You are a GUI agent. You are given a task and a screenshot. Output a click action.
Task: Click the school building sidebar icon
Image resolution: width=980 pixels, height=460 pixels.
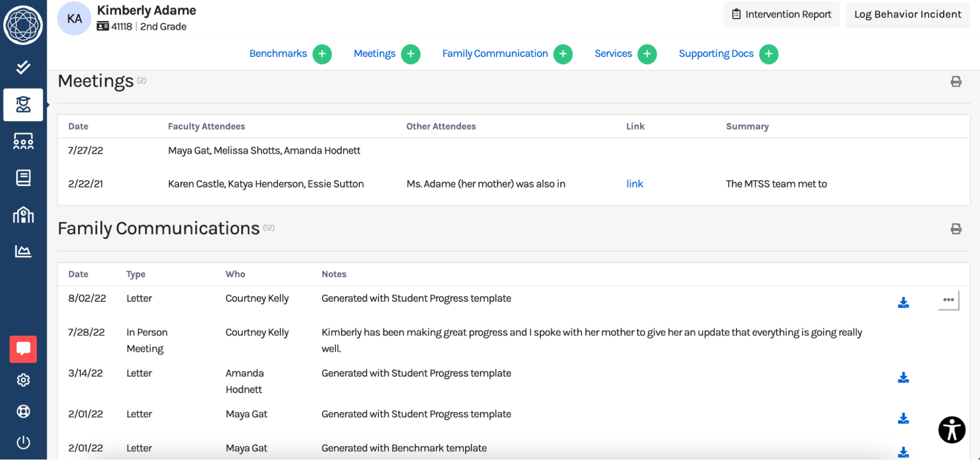[x=23, y=215]
